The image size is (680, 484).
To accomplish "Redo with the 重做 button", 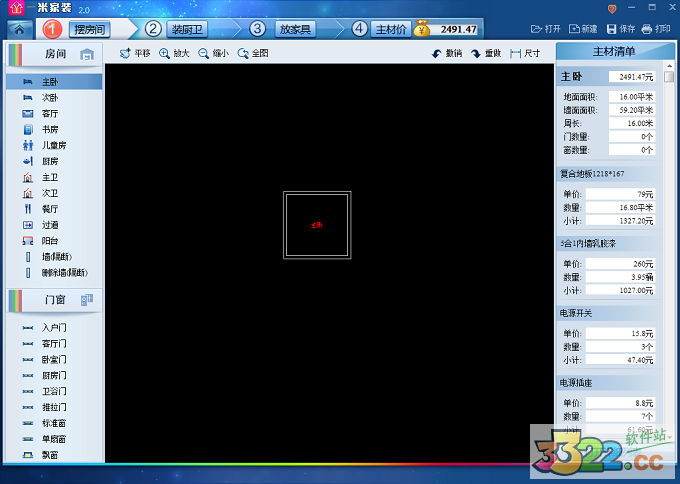I will pyautogui.click(x=486, y=53).
